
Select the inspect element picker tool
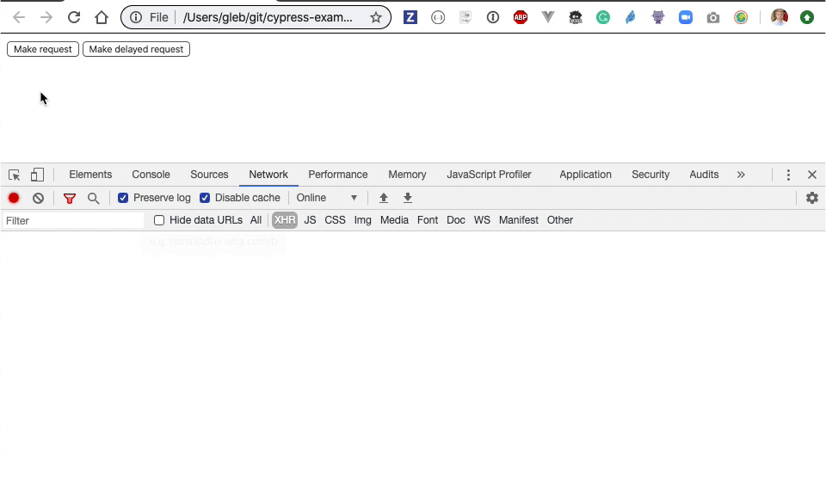pyautogui.click(x=15, y=175)
